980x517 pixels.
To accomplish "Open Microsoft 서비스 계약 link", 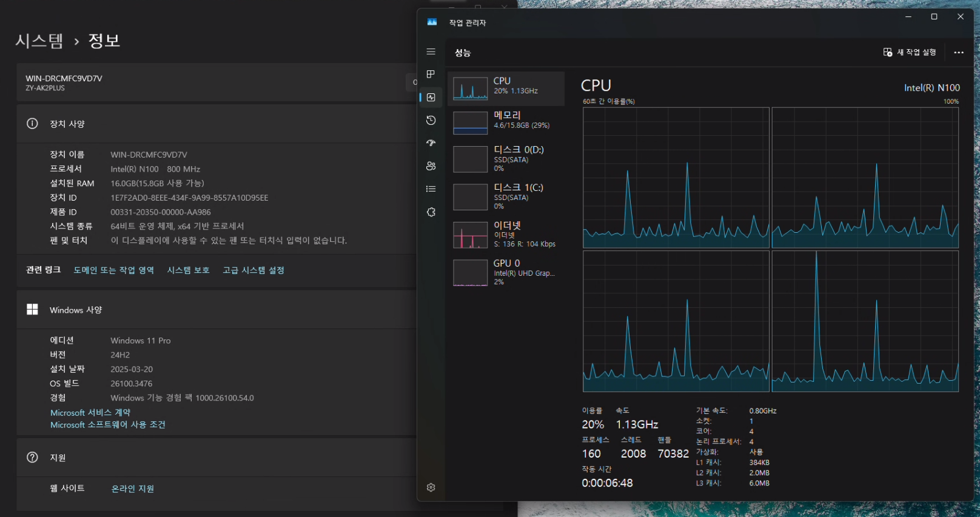I will [90, 412].
